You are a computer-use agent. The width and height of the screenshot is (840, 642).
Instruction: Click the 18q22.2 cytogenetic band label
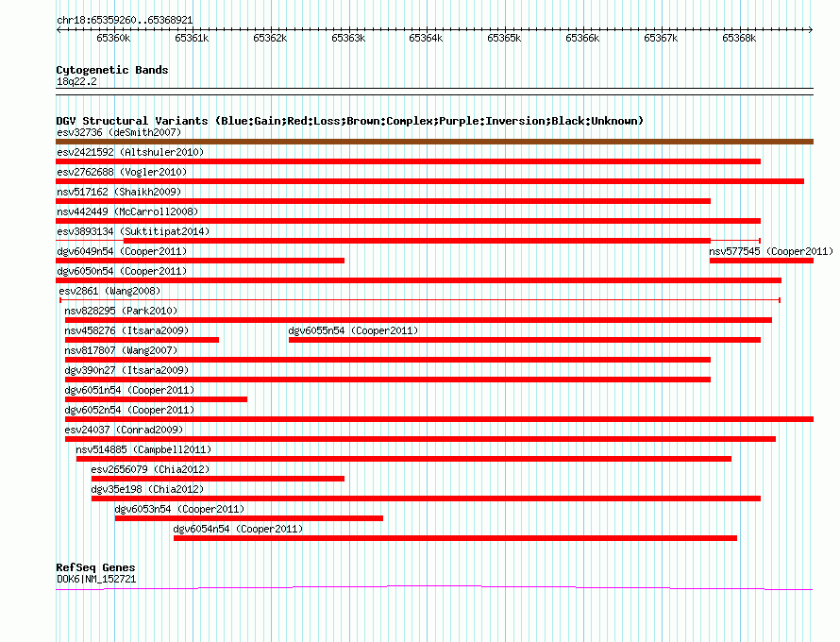pyautogui.click(x=76, y=81)
